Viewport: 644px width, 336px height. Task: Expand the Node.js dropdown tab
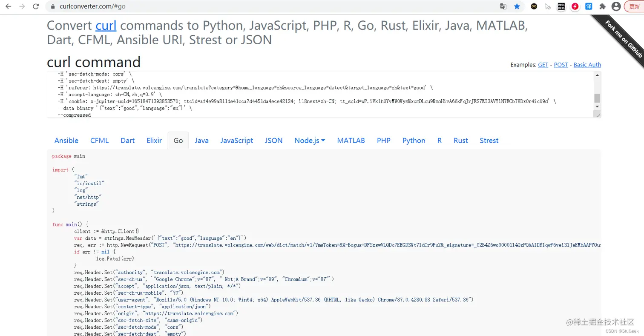pos(310,141)
